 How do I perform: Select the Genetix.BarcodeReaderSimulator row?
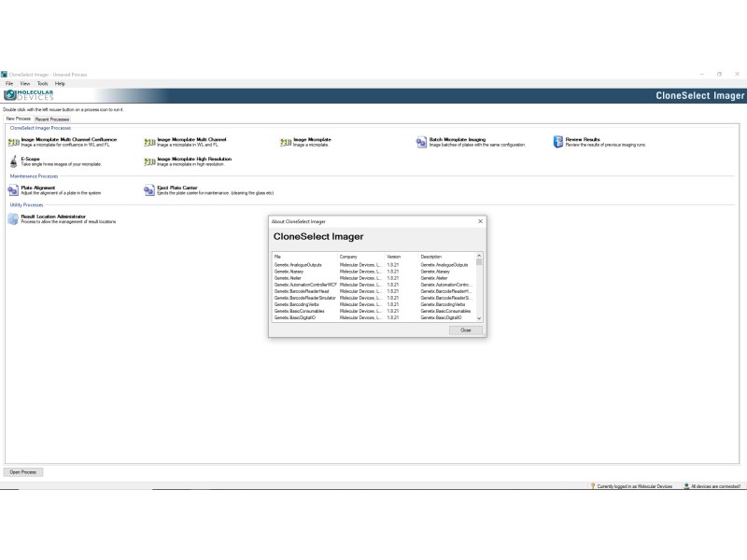click(374, 298)
